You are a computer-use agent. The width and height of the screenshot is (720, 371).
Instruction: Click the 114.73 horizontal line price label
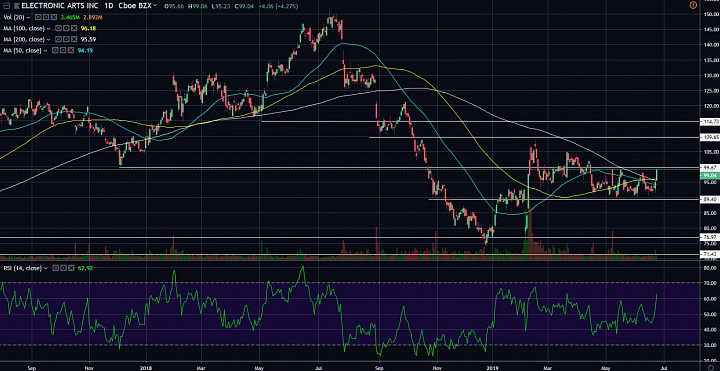(710, 122)
